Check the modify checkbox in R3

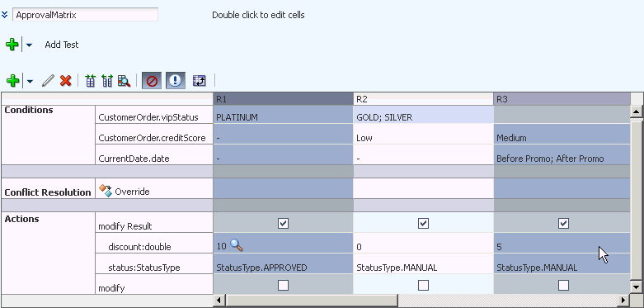coord(563,285)
